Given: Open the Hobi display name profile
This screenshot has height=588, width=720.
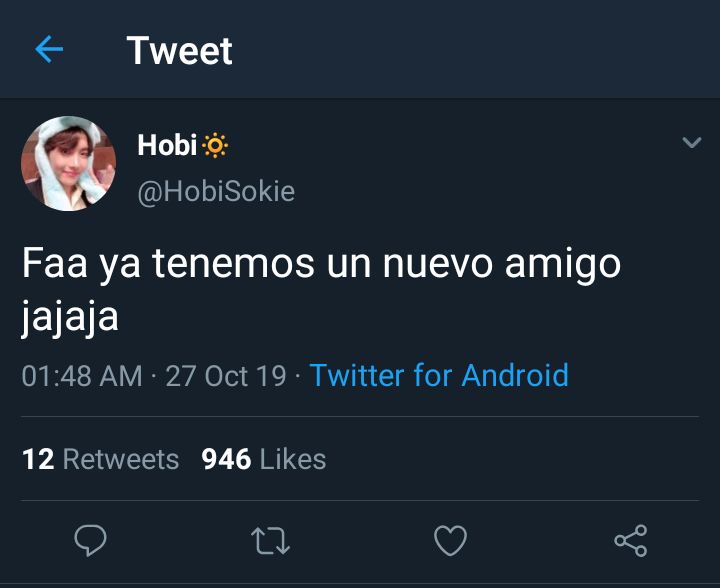Looking at the screenshot, I should (x=167, y=145).
